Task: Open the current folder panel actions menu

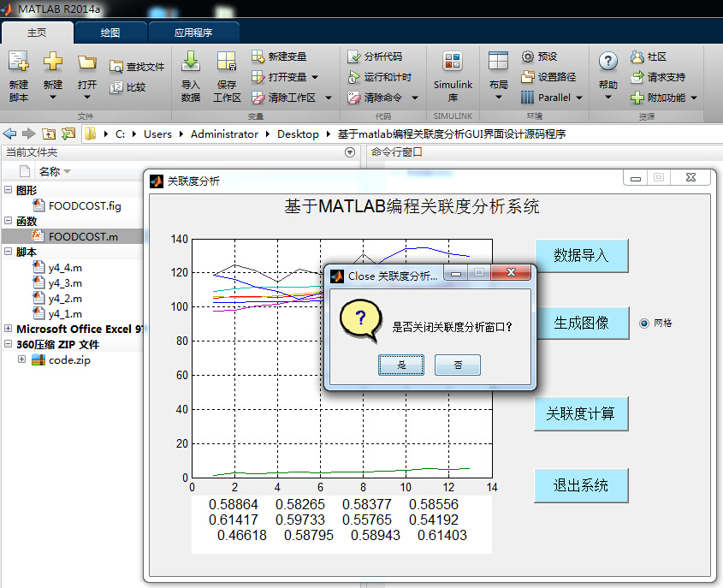Action: tap(350, 152)
